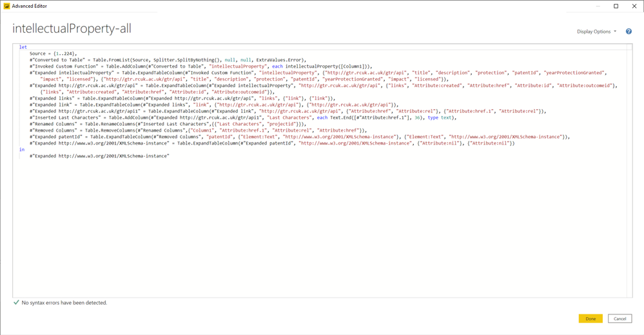
Task: Click the final output expression after 'in'
Action: click(x=99, y=156)
